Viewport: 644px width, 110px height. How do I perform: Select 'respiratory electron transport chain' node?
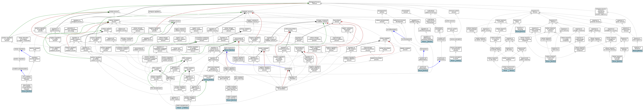click(34, 59)
